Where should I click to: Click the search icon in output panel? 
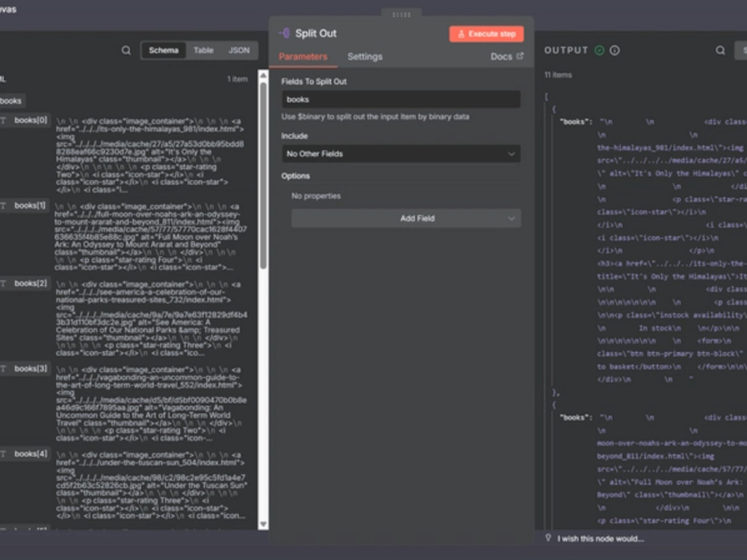720,50
